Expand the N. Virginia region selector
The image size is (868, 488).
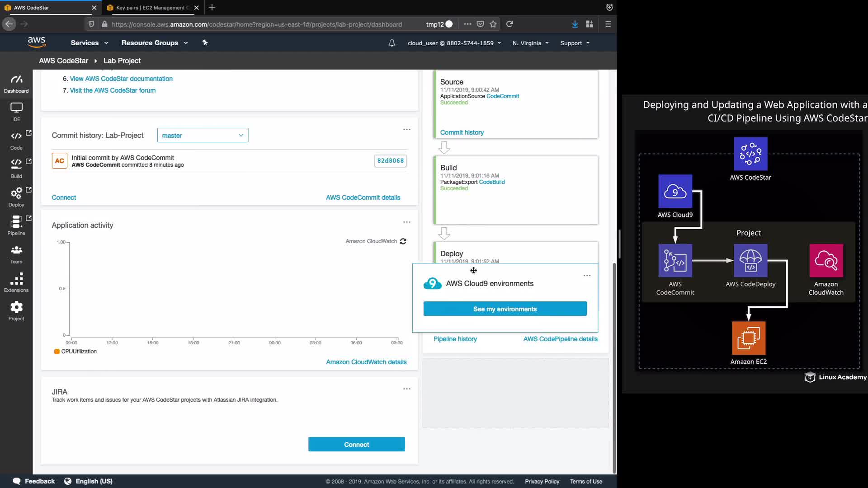[530, 43]
